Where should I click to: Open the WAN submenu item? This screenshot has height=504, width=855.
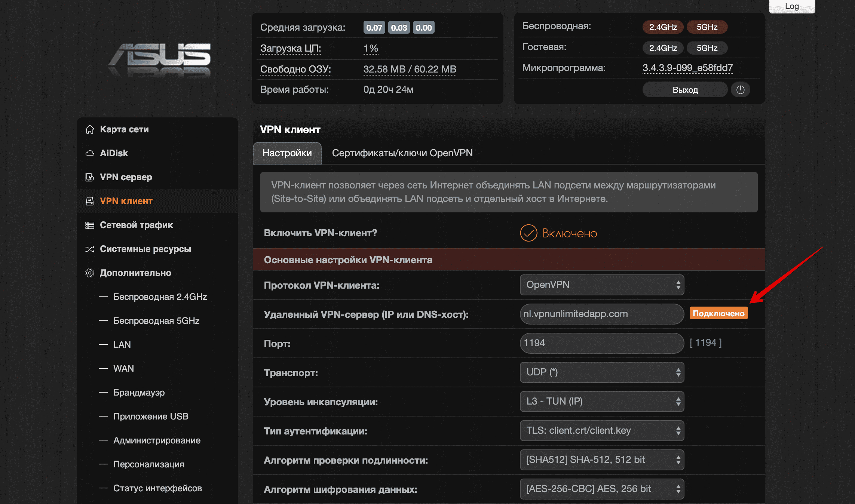[123, 369]
